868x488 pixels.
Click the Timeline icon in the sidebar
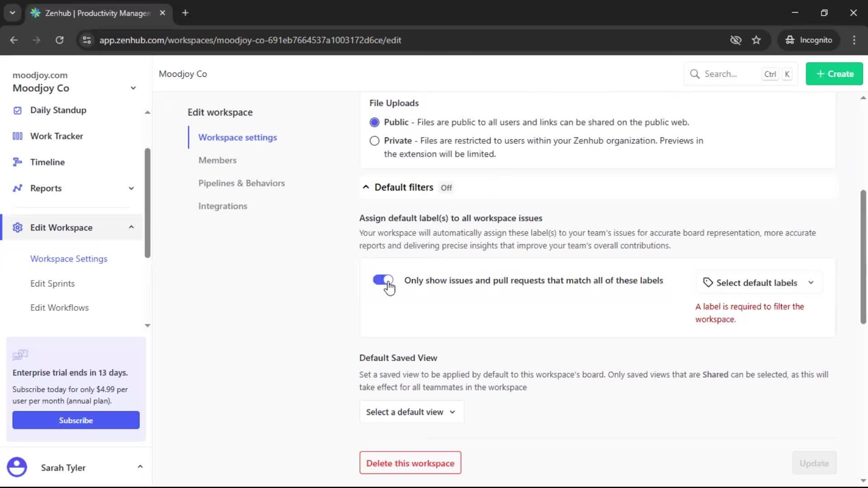click(17, 162)
